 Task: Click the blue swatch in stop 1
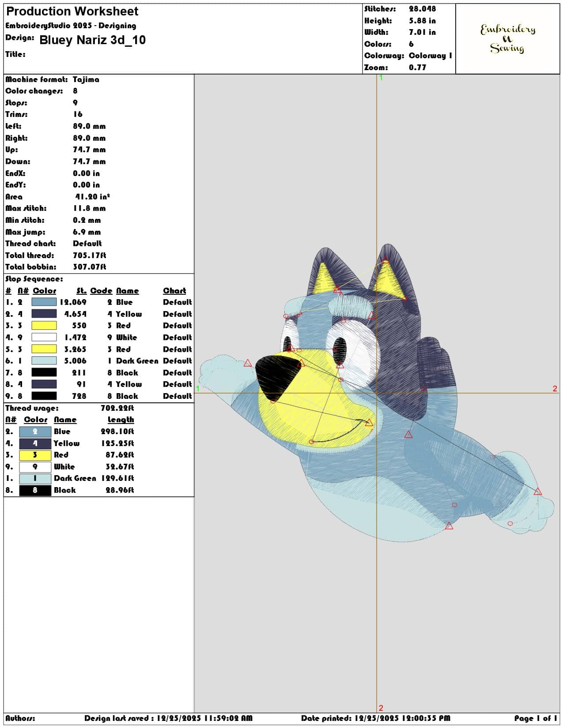click(x=44, y=302)
